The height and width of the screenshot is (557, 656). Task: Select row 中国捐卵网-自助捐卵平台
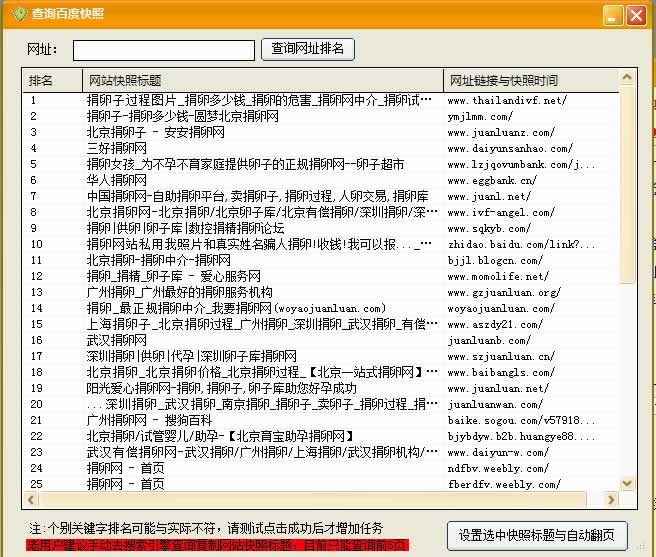pyautogui.click(x=321, y=196)
